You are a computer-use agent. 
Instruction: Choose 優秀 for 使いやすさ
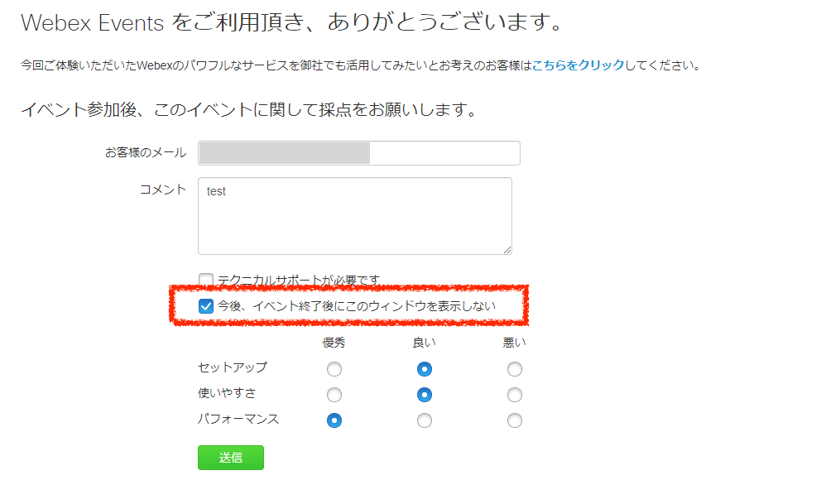click(334, 395)
